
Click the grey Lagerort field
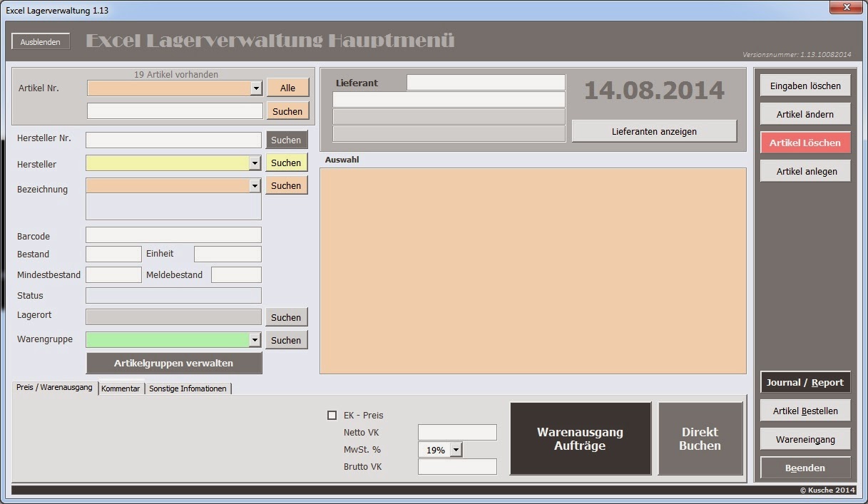coord(173,317)
